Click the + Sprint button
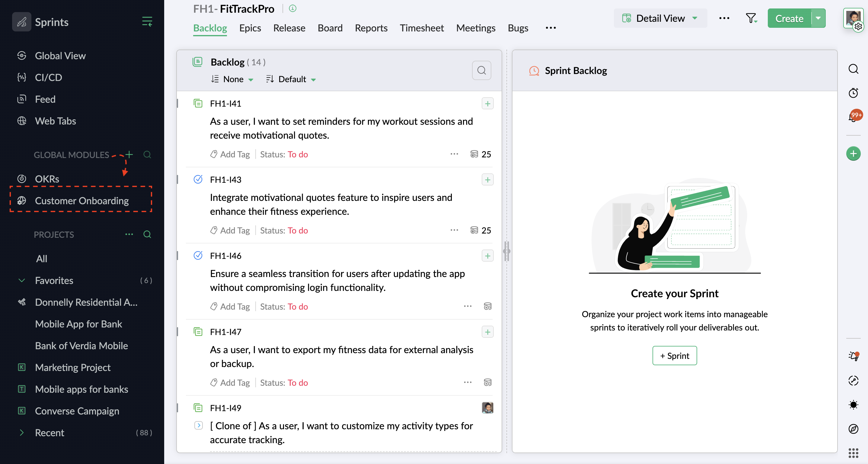The width and height of the screenshot is (868, 464). pos(674,356)
